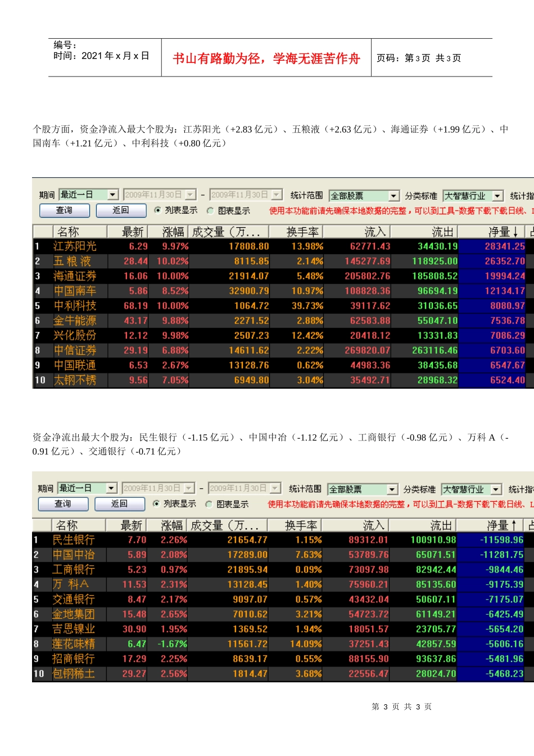Open start date dropdown in top panel
Viewport: 534px width, 756px height.
pos(191,195)
